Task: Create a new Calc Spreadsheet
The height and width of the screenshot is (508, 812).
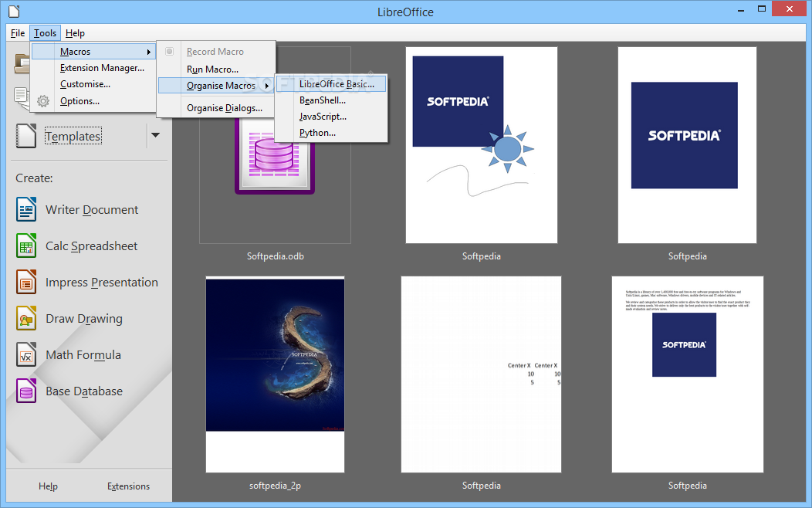Action: (x=91, y=246)
